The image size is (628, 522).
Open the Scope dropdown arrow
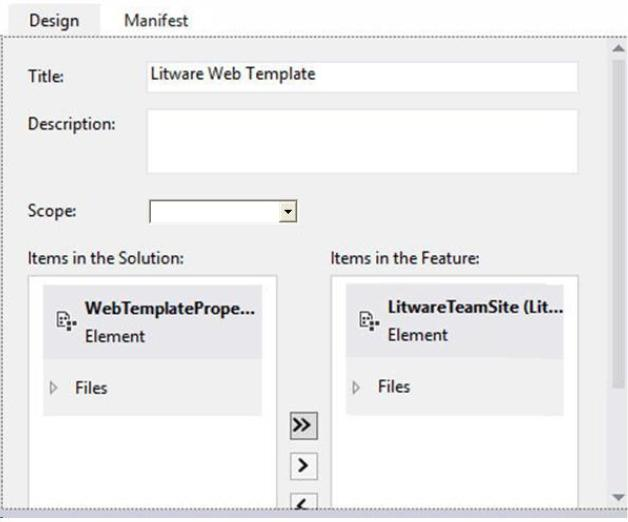pos(288,211)
